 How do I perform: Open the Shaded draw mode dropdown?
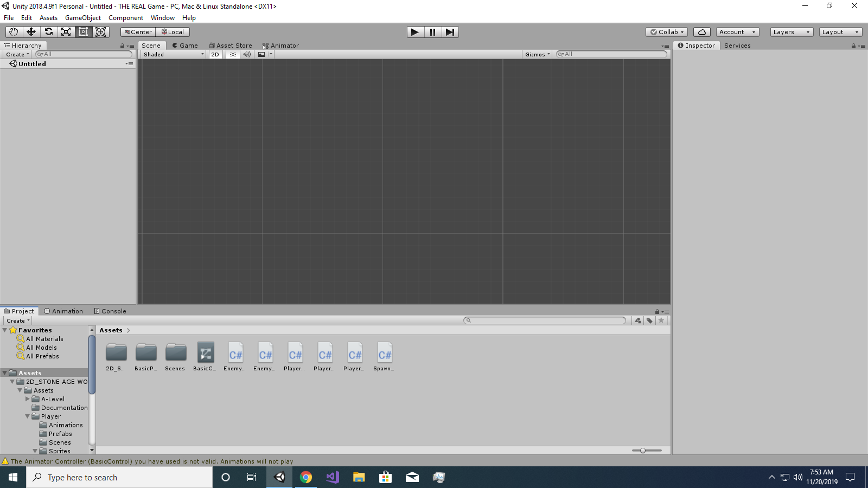(x=174, y=54)
